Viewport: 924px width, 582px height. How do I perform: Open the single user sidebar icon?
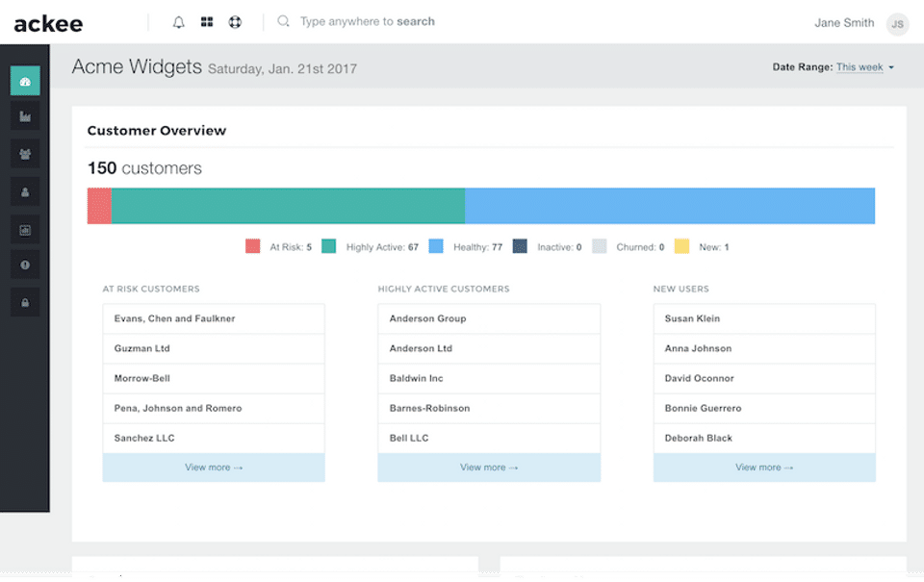point(25,192)
